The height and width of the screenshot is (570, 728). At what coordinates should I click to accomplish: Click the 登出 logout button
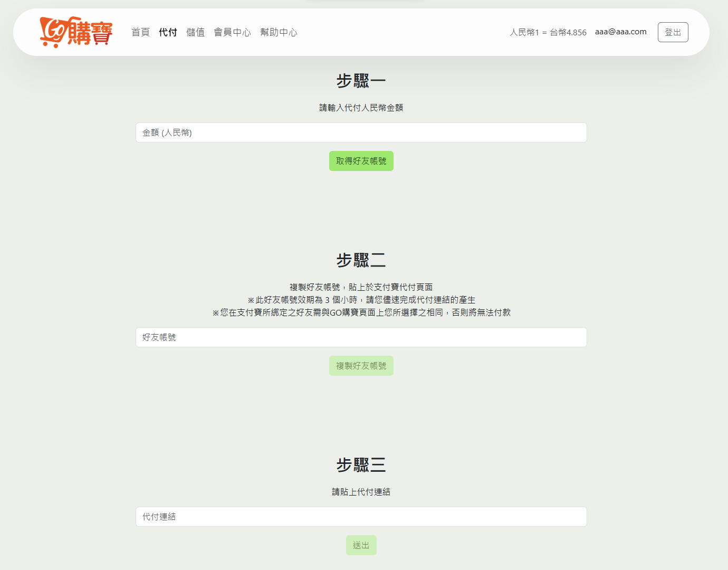pyautogui.click(x=673, y=32)
